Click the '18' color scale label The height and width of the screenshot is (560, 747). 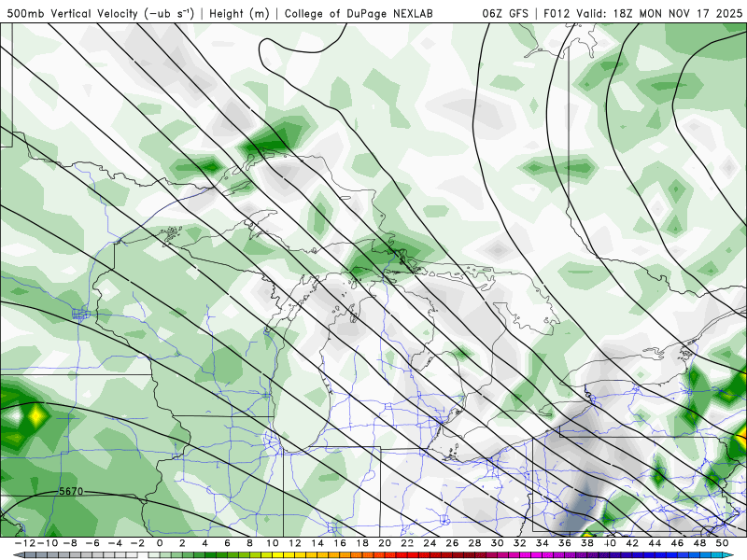click(x=362, y=543)
